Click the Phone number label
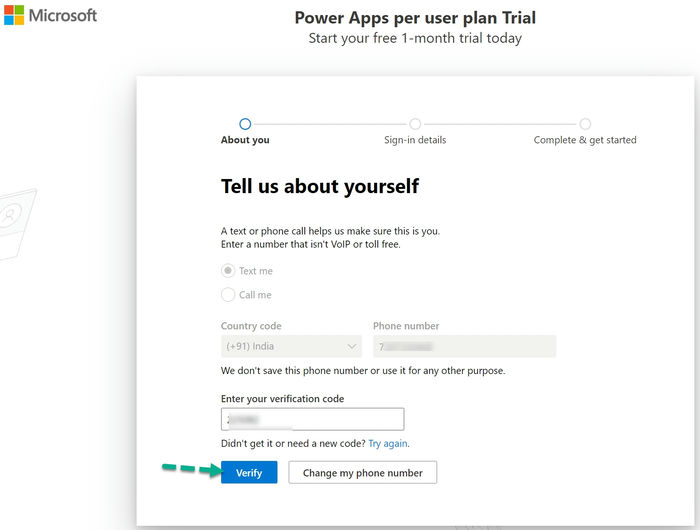The image size is (700, 530). [x=406, y=326]
